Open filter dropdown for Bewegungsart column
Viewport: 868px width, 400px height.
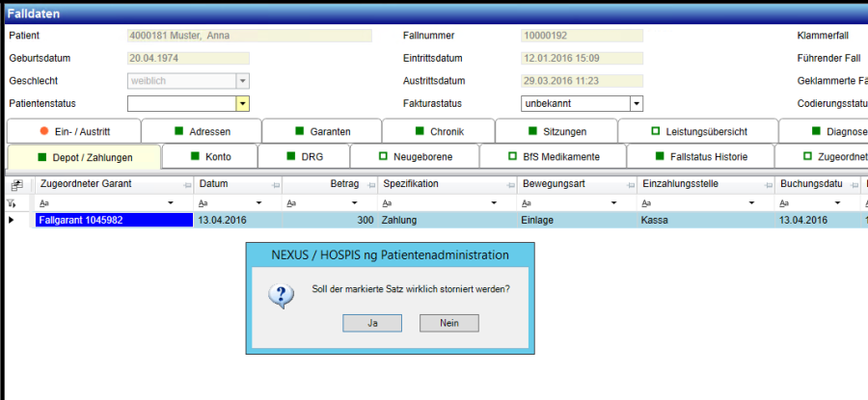pos(613,203)
